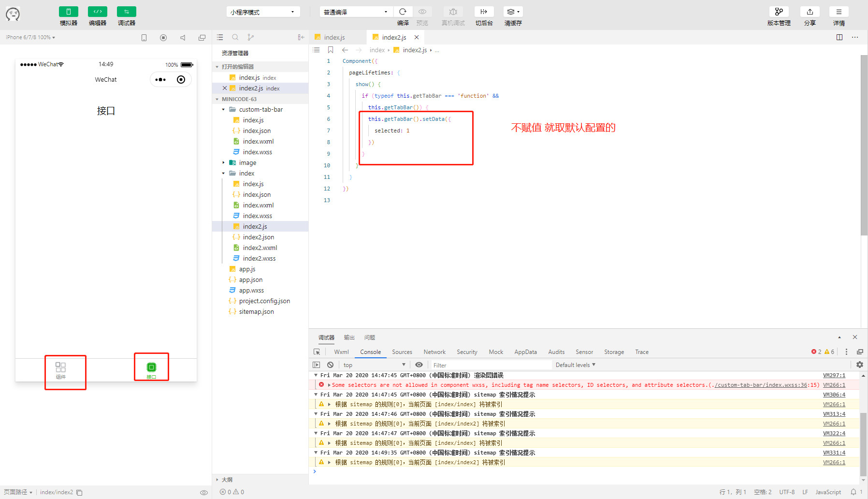Open the details menu icon
Image resolution: width=868 pixels, height=499 pixels.
(839, 12)
